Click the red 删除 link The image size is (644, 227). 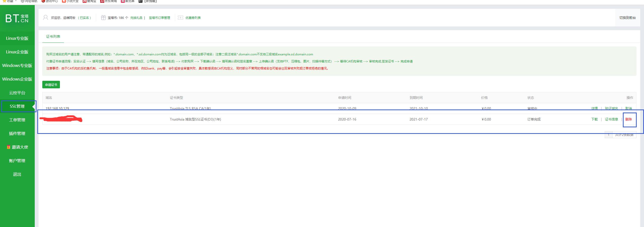(x=629, y=119)
